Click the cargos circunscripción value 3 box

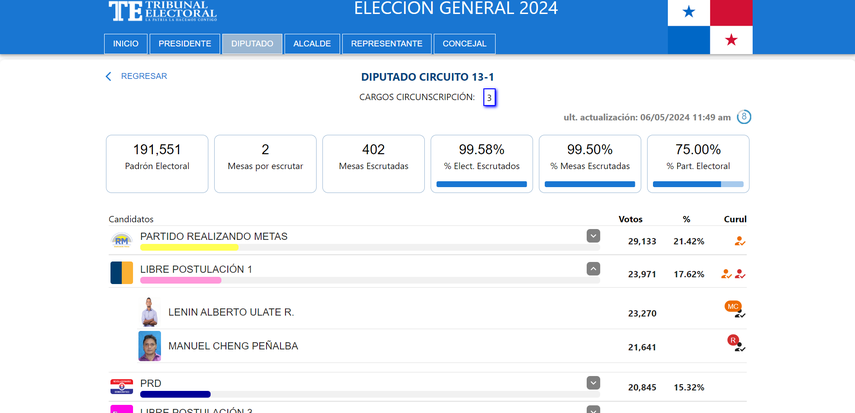490,98
